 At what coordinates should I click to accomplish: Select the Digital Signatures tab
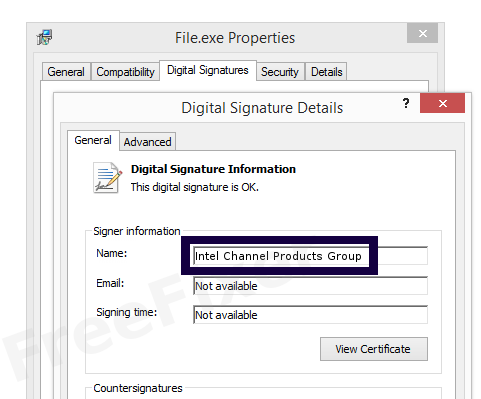(x=208, y=70)
